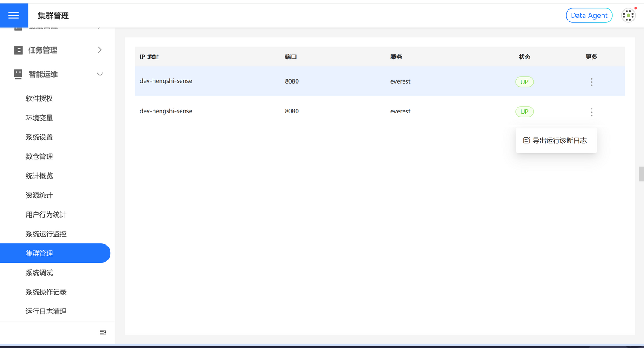
Task: Click the export log icon in popup
Action: tap(526, 140)
